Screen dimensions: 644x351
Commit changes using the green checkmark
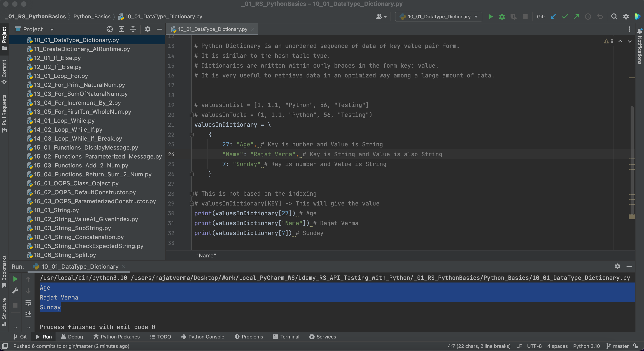565,17
